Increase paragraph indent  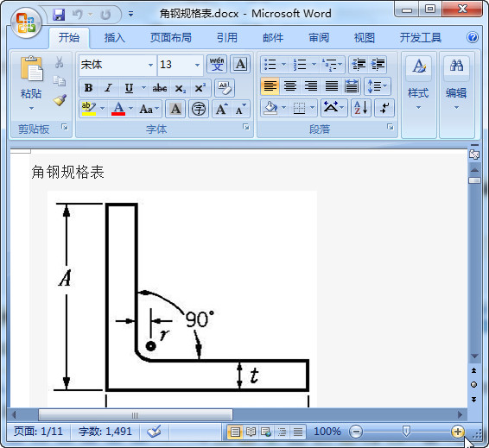(x=378, y=65)
